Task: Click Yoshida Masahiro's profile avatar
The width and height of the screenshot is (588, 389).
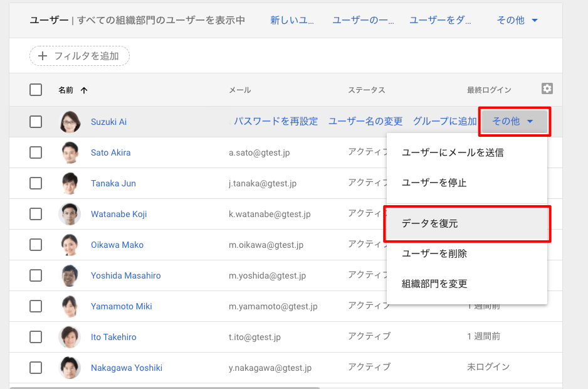Action: tap(70, 275)
